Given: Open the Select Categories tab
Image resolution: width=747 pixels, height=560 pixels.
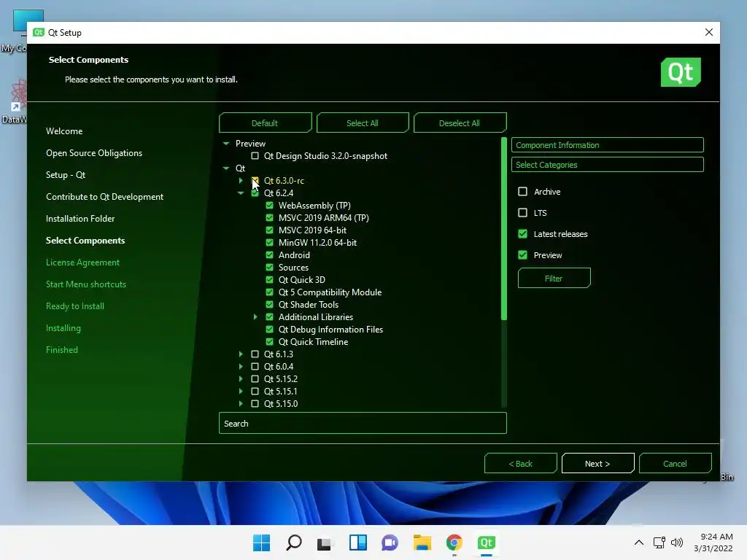Looking at the screenshot, I should point(607,165).
